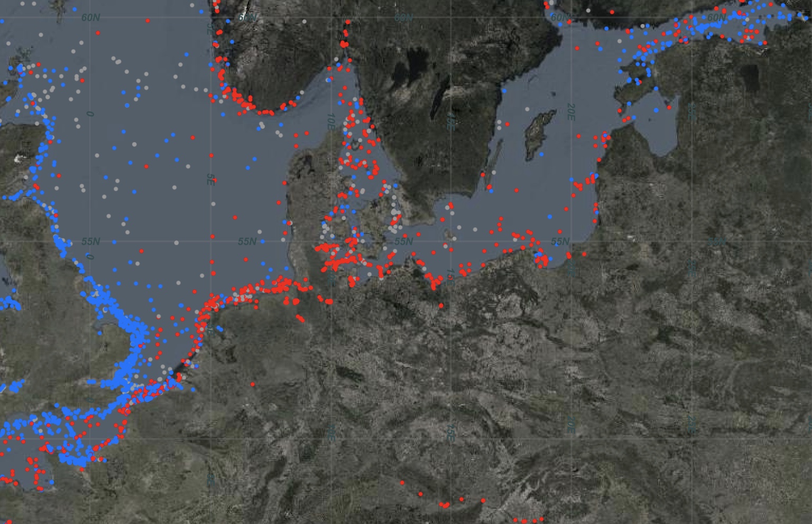Click the 60N grid label at top-left
This screenshot has width=812, height=524.
point(90,17)
